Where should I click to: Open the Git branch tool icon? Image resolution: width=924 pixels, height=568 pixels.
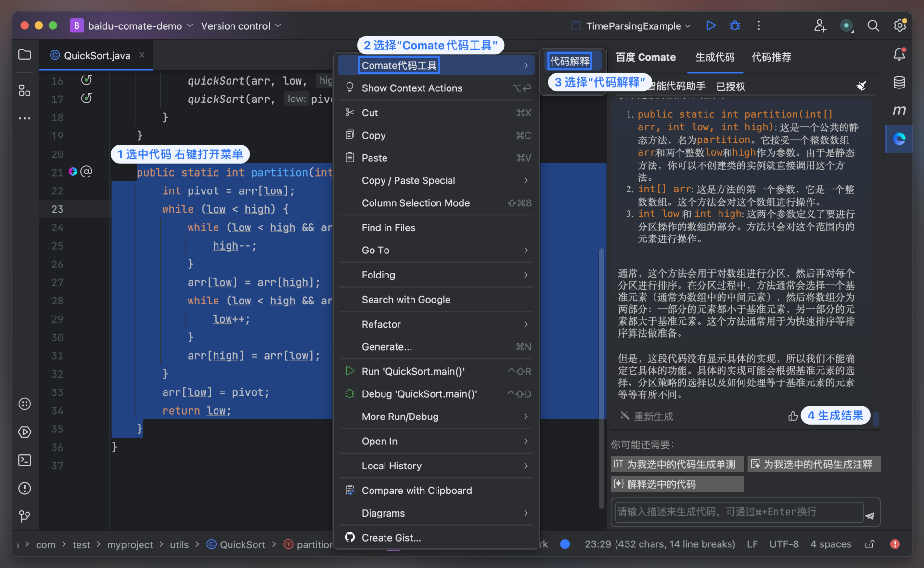coord(25,517)
